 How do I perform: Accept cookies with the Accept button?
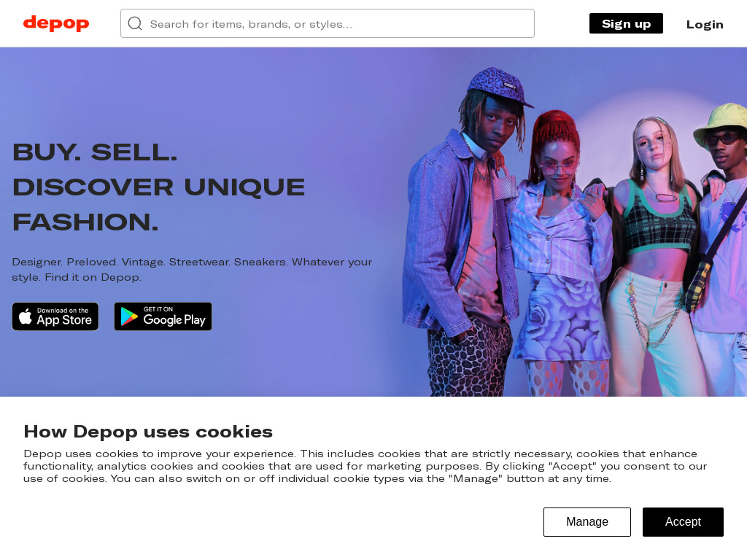pos(683,522)
